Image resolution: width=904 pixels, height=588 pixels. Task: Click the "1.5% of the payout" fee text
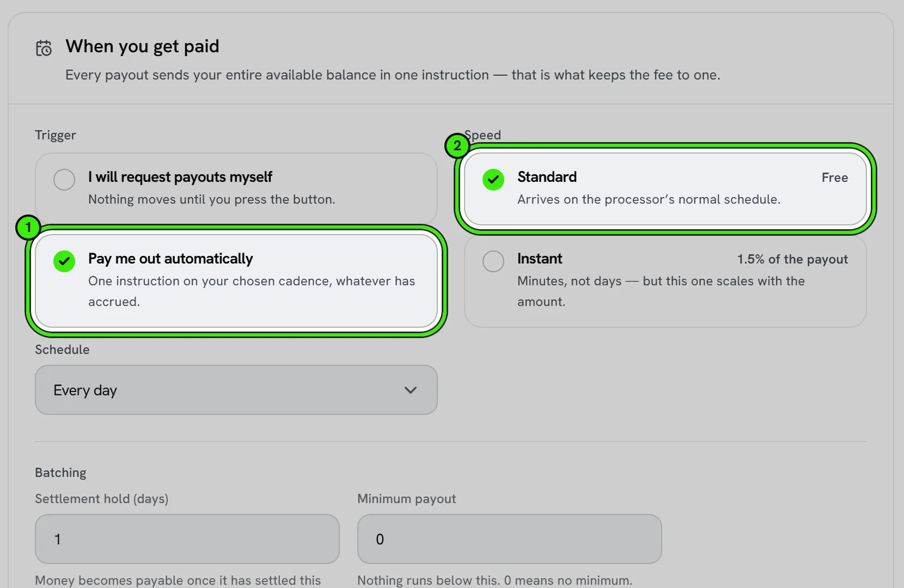(x=792, y=259)
